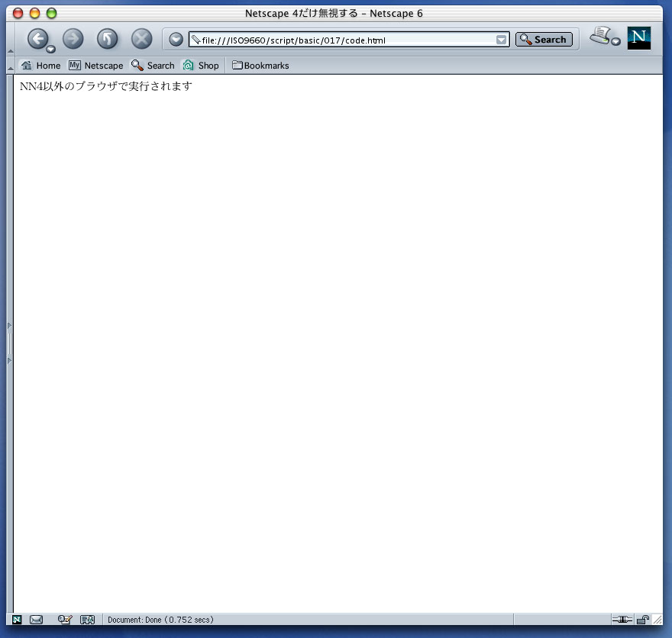Close the Netscape window with red button
The height and width of the screenshot is (638, 672).
[x=18, y=13]
